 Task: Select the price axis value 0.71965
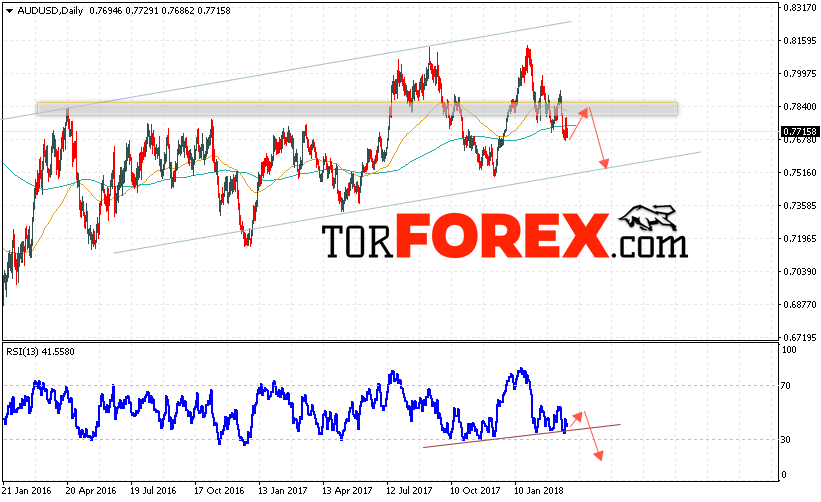800,239
